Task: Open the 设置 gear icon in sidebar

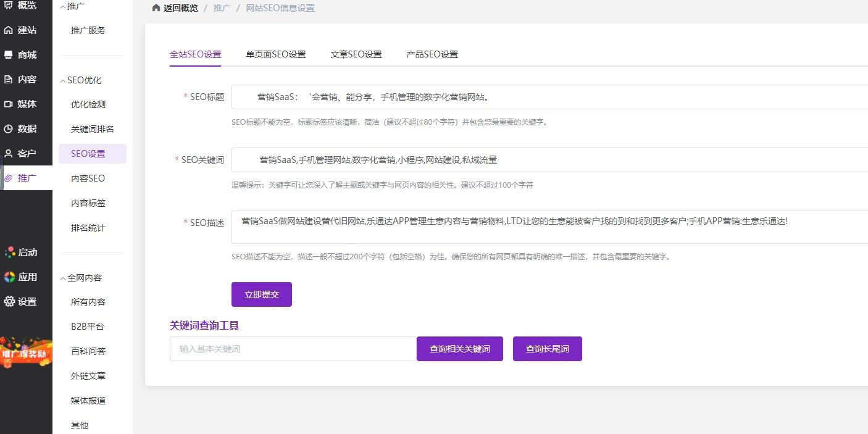Action: 9,302
